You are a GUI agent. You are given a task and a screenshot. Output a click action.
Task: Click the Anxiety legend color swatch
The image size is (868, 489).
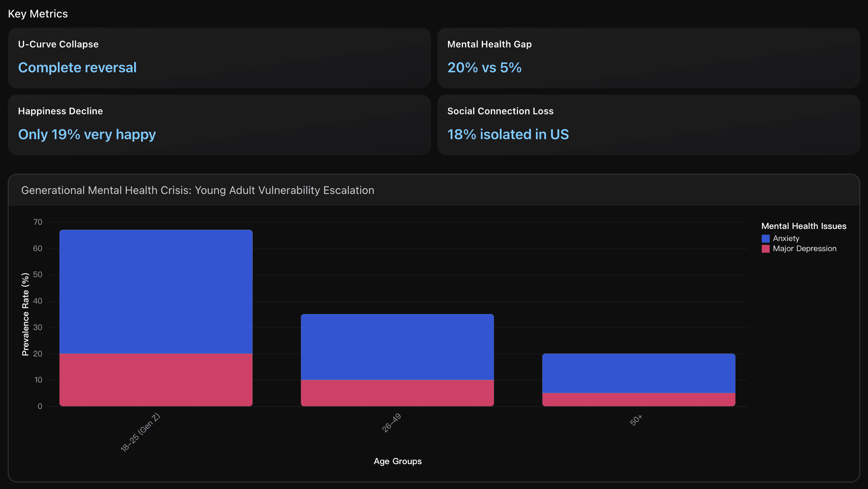[765, 239]
